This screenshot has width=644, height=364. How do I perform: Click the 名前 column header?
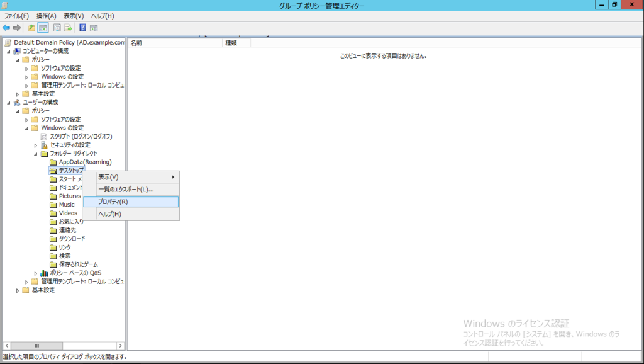[x=175, y=43]
